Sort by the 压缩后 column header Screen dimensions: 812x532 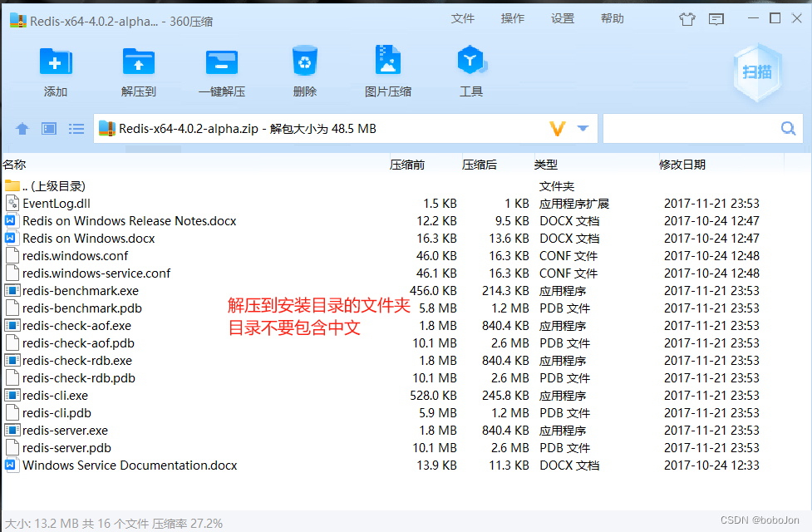[480, 165]
